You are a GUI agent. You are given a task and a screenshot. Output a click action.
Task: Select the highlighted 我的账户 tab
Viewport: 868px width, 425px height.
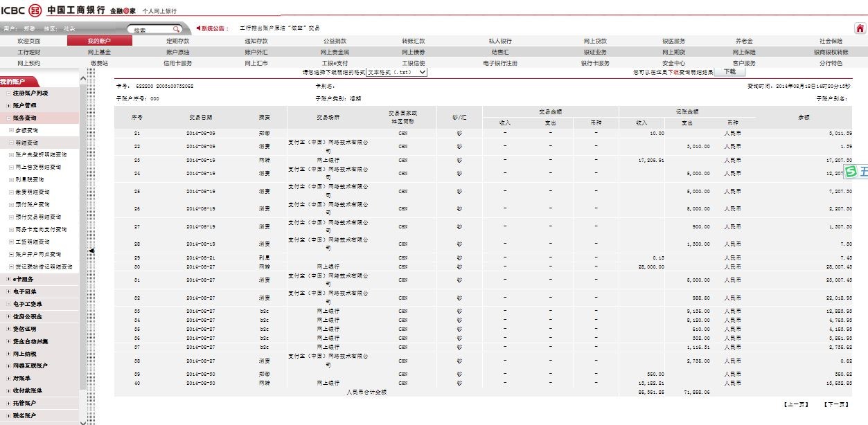click(x=100, y=42)
